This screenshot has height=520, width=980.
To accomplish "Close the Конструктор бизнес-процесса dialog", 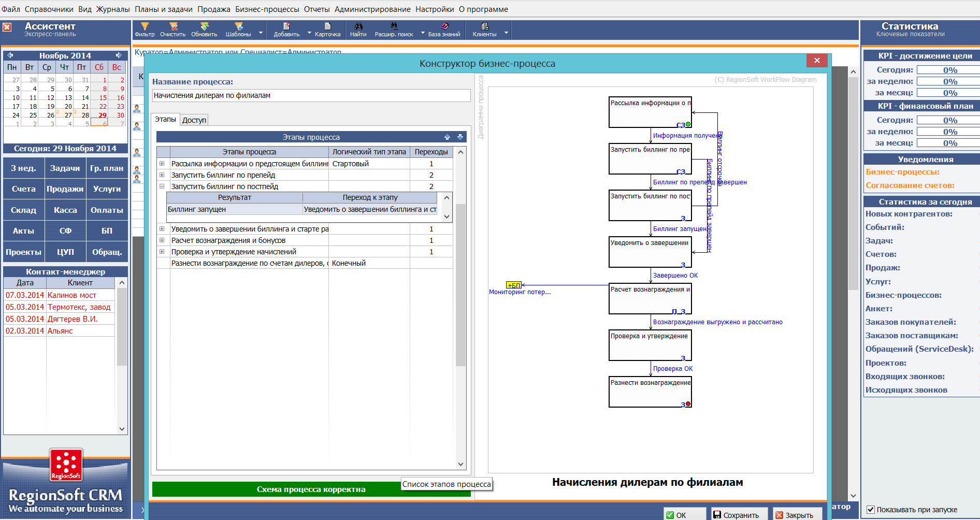I will click(817, 61).
